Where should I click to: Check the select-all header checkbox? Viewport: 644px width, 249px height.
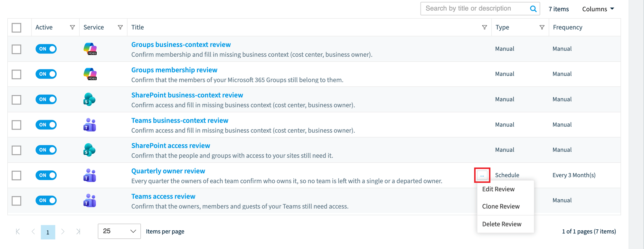click(x=16, y=28)
